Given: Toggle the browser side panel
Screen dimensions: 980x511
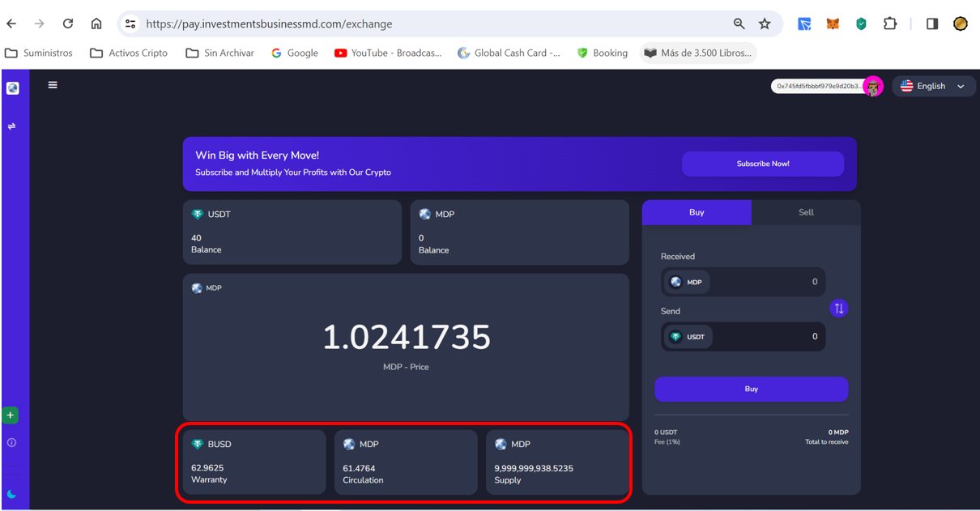Looking at the screenshot, I should click(932, 24).
